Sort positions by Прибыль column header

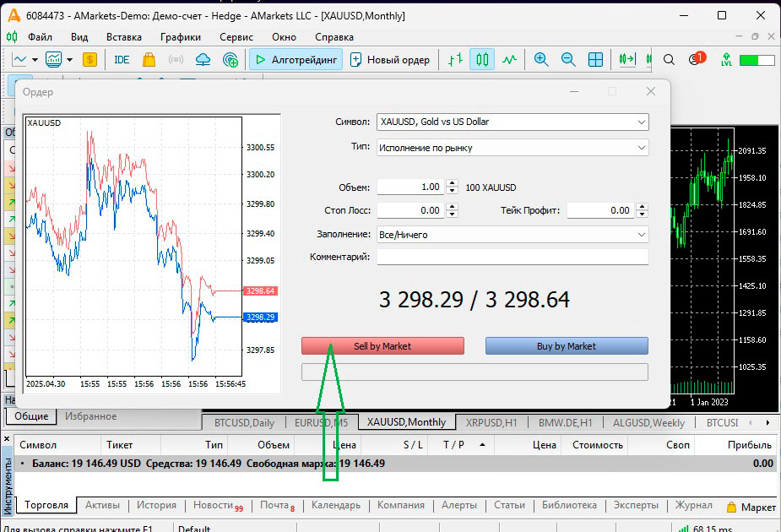tap(736, 445)
